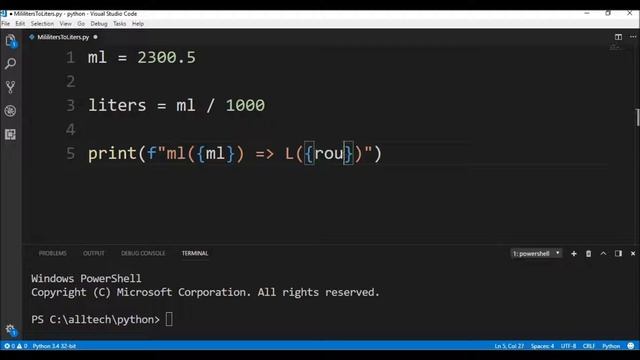
Task: Place cursor on line 1 value 2300.5
Action: point(166,58)
